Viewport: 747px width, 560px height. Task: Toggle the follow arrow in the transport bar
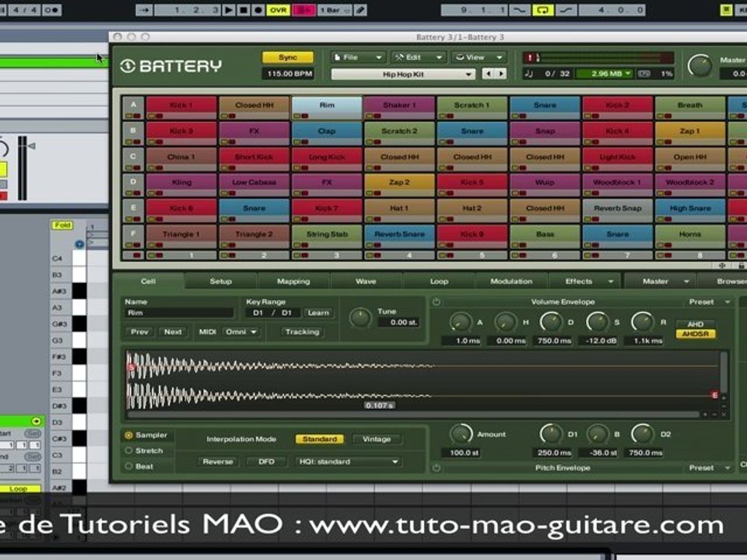coord(145,10)
